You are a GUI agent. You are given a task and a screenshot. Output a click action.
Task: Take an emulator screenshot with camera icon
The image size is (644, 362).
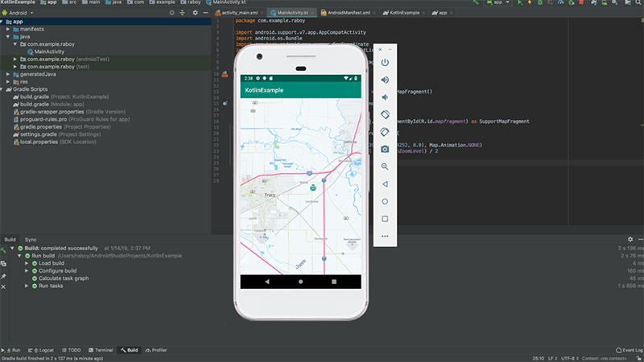tap(385, 149)
